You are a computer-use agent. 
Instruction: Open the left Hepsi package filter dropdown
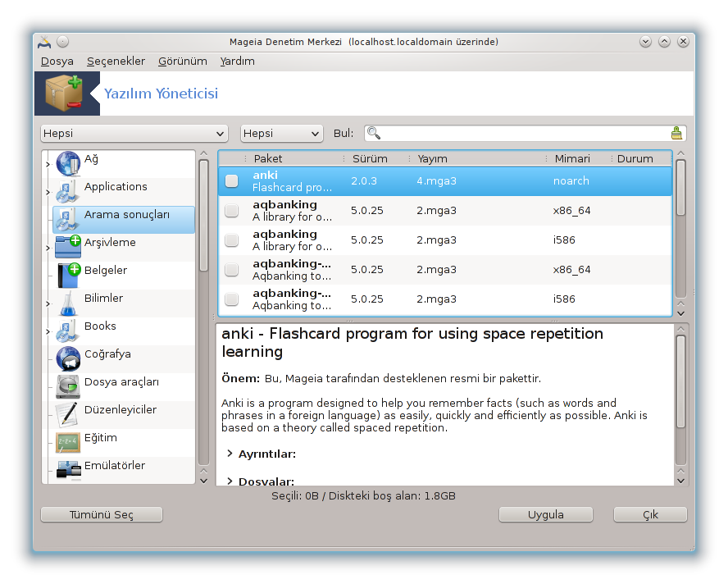click(x=134, y=134)
